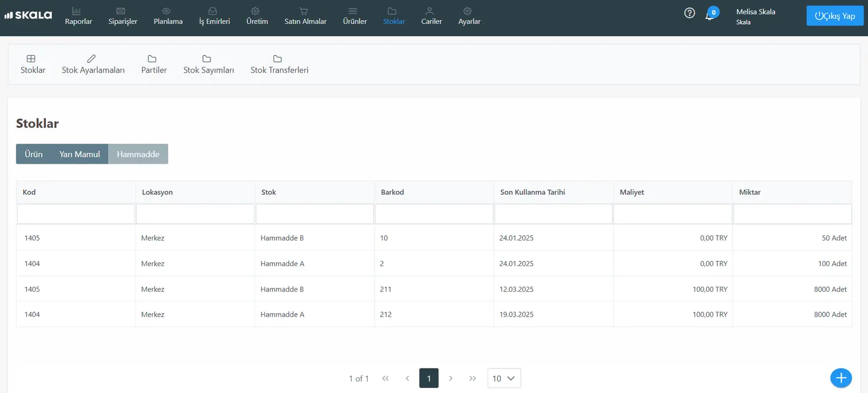The width and height of the screenshot is (868, 393).
Task: Open Stok Sayımları submenu
Action: coord(209,65)
